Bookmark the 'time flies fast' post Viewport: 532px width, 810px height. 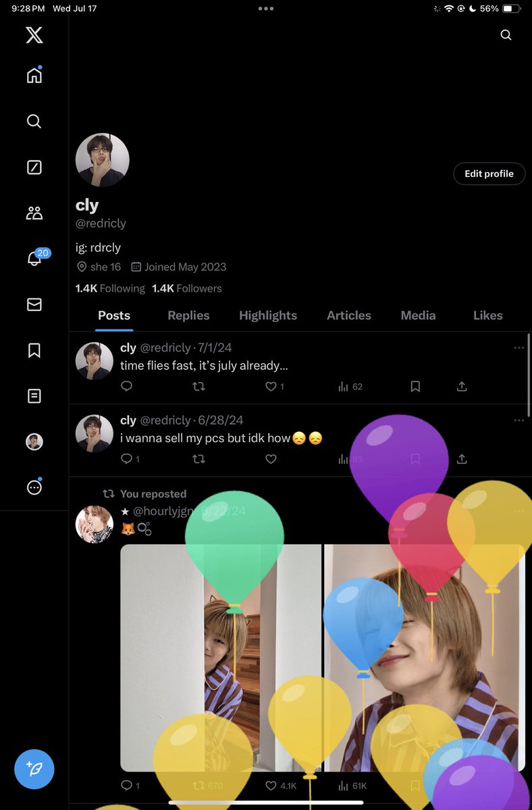click(415, 387)
